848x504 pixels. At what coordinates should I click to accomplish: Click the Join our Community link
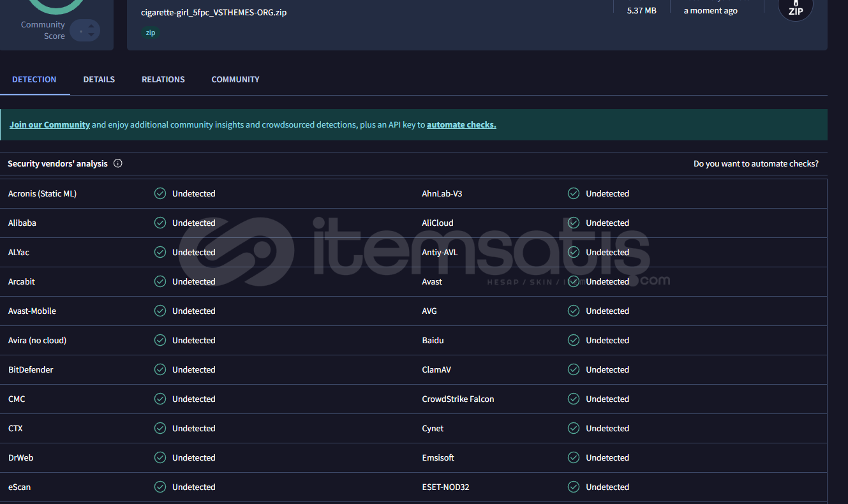coord(50,125)
